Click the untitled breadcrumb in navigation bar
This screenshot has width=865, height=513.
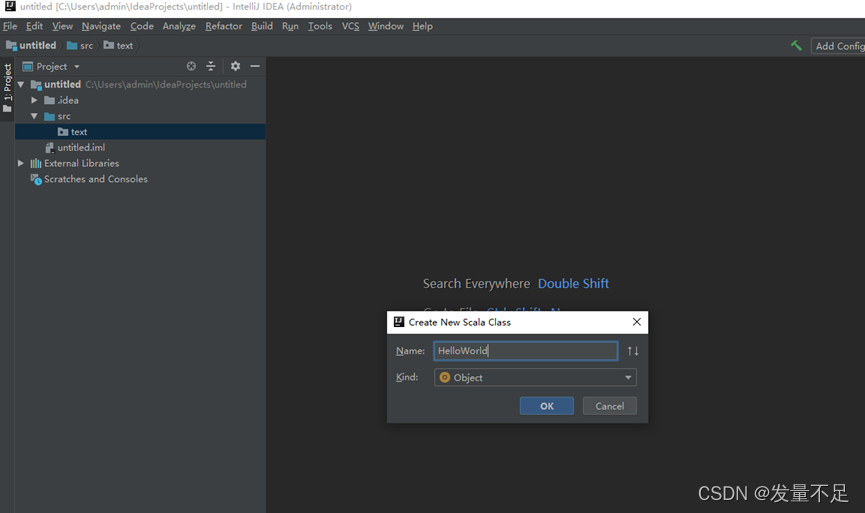click(x=31, y=46)
